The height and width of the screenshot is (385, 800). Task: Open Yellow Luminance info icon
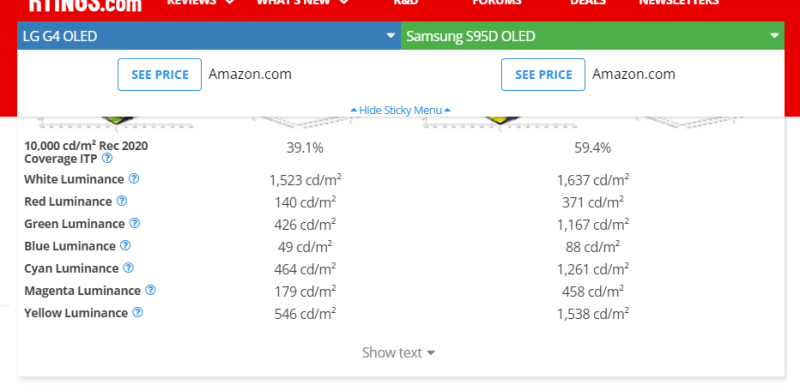(137, 312)
